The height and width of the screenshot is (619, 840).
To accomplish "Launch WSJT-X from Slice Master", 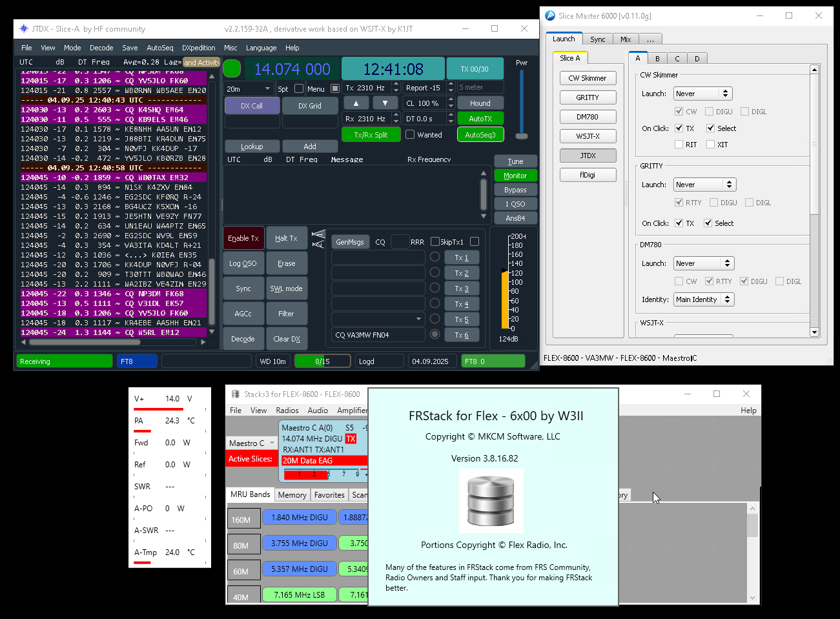I will click(x=588, y=136).
